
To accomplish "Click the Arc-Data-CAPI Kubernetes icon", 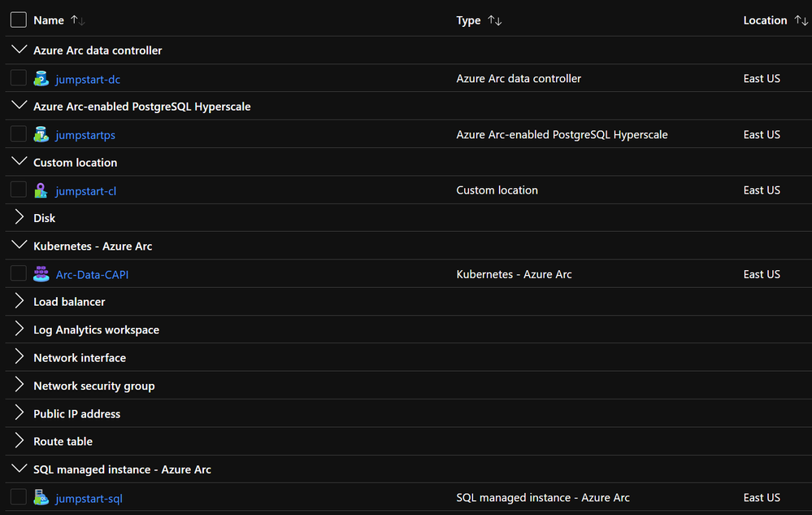I will [x=41, y=274].
